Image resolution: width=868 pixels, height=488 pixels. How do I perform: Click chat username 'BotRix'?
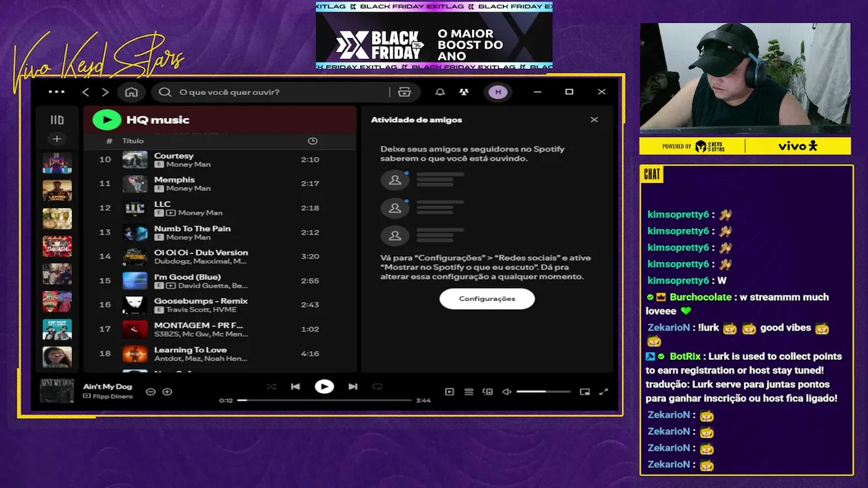(685, 357)
